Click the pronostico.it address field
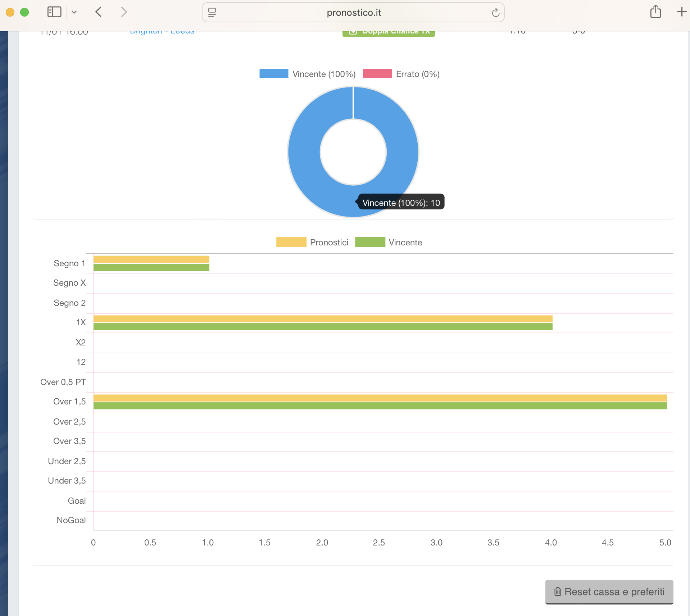 pos(354,13)
